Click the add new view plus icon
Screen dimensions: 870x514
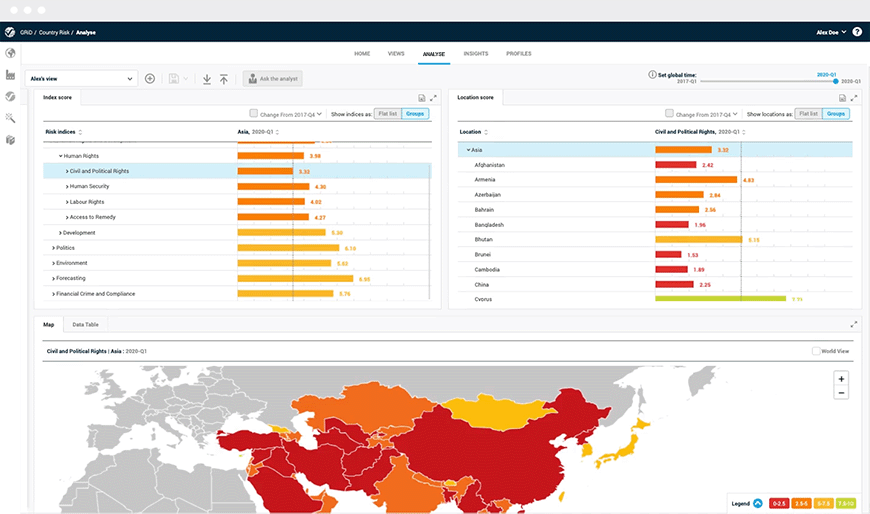click(150, 78)
